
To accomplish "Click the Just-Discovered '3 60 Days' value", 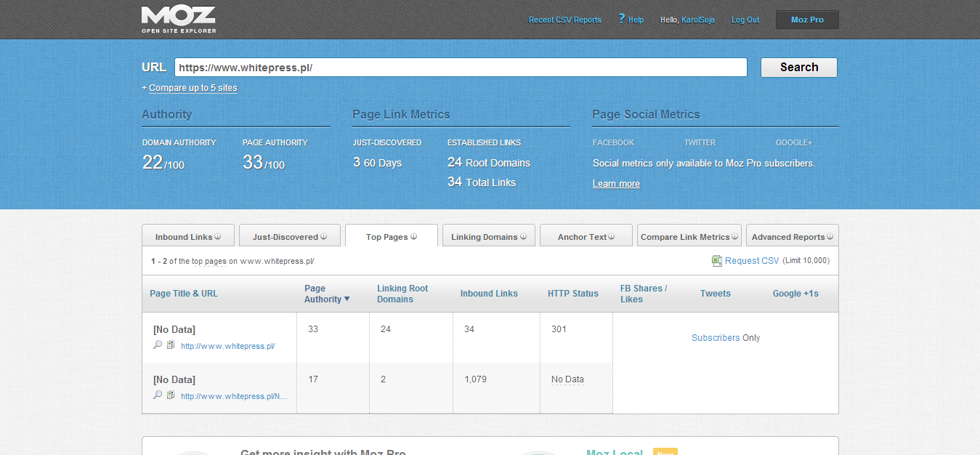I will pos(377,163).
